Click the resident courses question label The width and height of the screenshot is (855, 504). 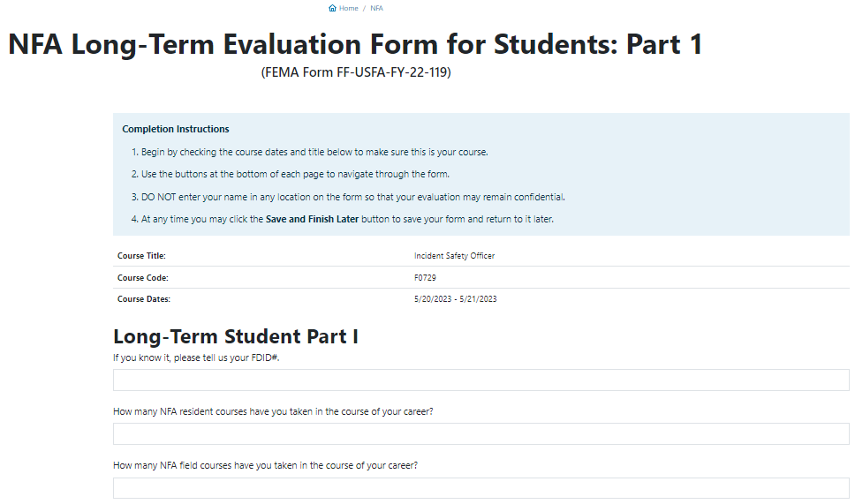(x=273, y=411)
